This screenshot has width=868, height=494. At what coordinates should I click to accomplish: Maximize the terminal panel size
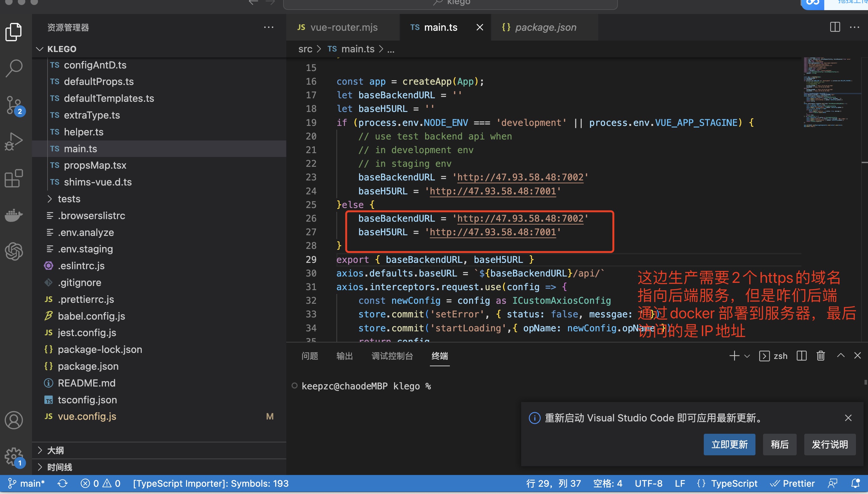(841, 355)
